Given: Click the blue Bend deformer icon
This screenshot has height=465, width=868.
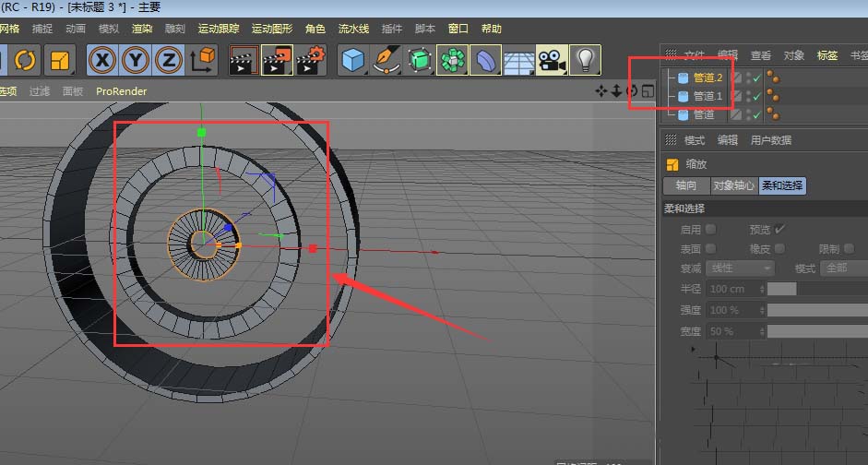Looking at the screenshot, I should click(485, 60).
